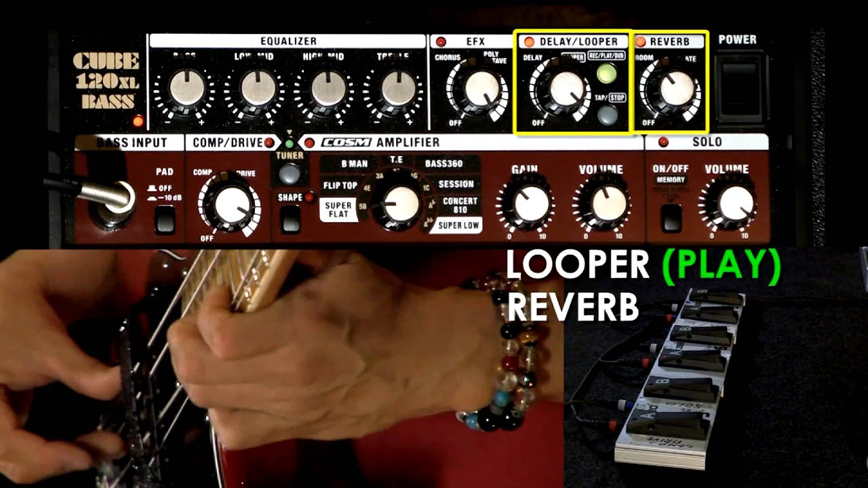Click the COMP/DRIVE header text
Viewport: 868px width, 488px height.
(x=227, y=142)
